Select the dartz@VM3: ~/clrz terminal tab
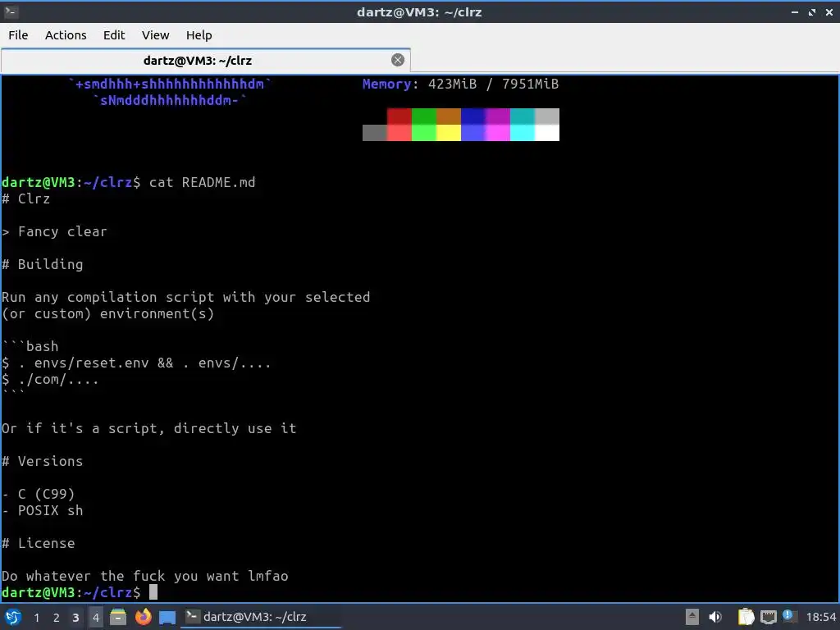Image resolution: width=840 pixels, height=630 pixels. click(206, 60)
